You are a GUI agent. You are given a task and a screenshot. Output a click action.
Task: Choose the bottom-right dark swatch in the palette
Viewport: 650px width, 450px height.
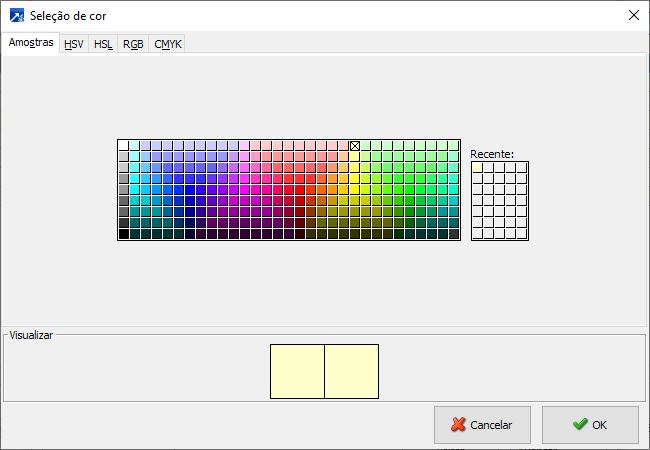click(x=454, y=234)
